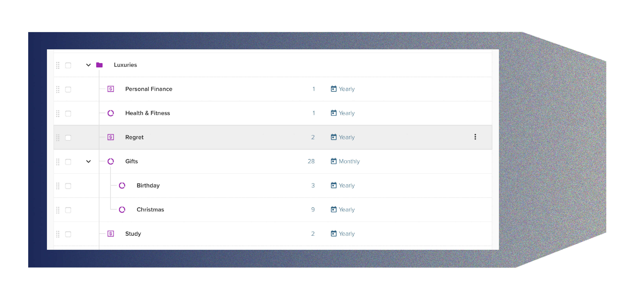Image resolution: width=644 pixels, height=285 pixels.
Task: Click the circular icon on Health & Fitness
Action: (x=111, y=113)
